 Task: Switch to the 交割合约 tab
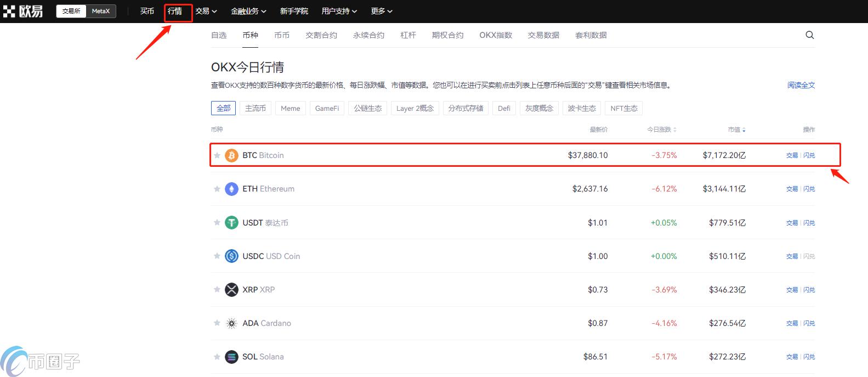pyautogui.click(x=321, y=35)
